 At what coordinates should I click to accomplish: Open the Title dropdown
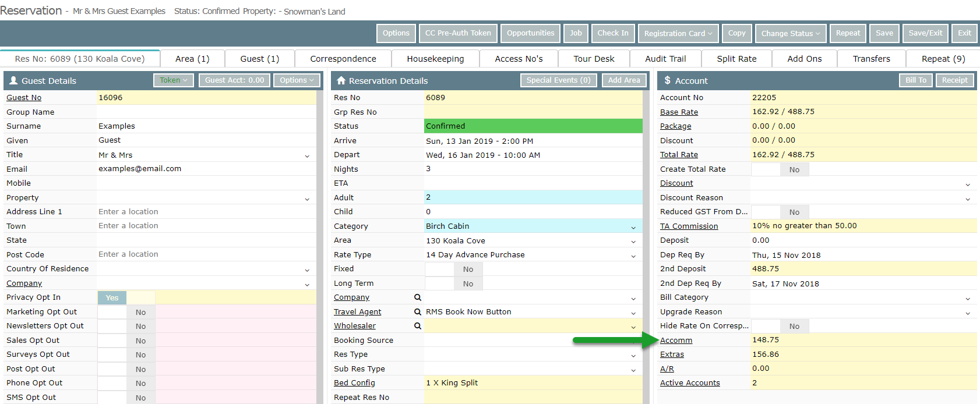307,155
